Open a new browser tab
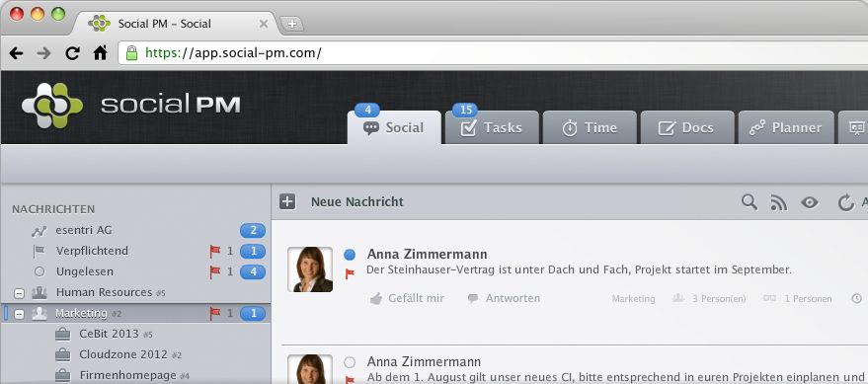868x384 pixels. 291,24
